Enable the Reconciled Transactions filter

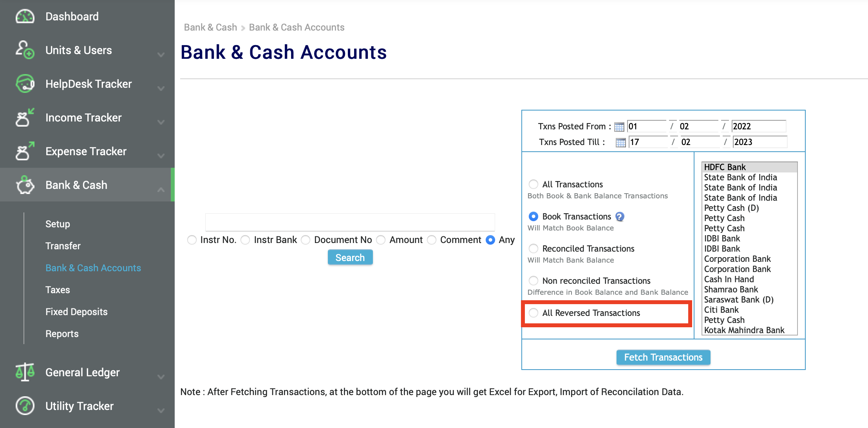click(533, 248)
